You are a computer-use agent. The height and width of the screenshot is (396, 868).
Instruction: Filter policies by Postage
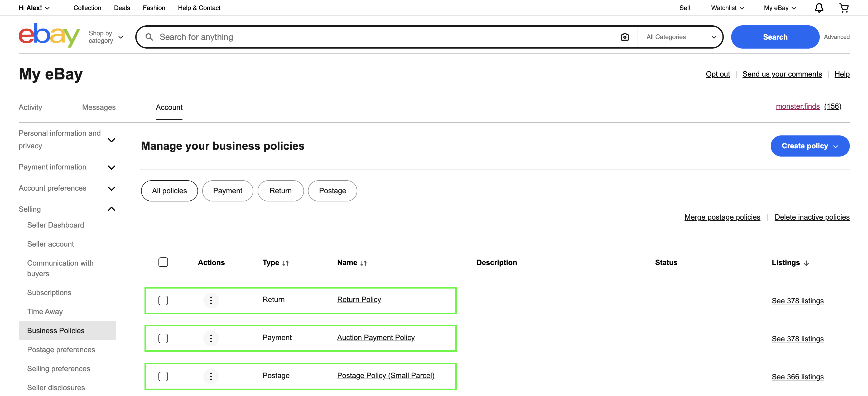[332, 191]
